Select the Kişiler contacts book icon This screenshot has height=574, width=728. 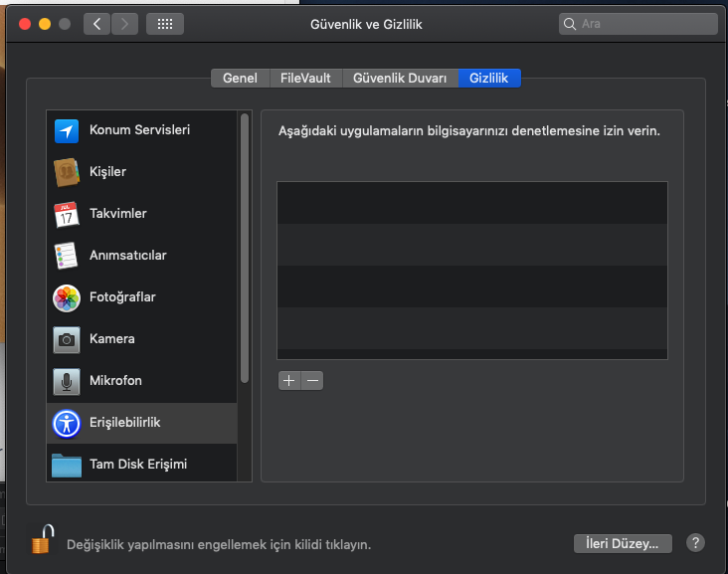point(67,172)
